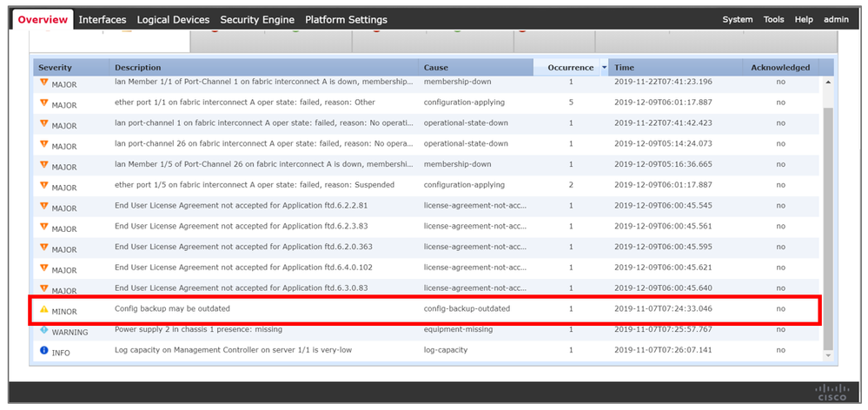Sort by the Acknowledged column header
868x410 pixels.
tap(780, 68)
